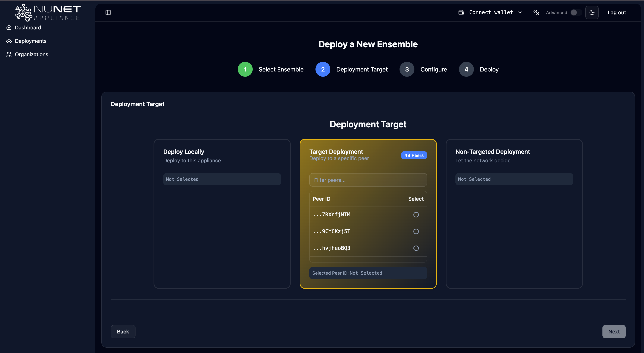This screenshot has height=353, width=644.
Task: Click the coins icon near Advanced
Action: pyautogui.click(x=536, y=12)
